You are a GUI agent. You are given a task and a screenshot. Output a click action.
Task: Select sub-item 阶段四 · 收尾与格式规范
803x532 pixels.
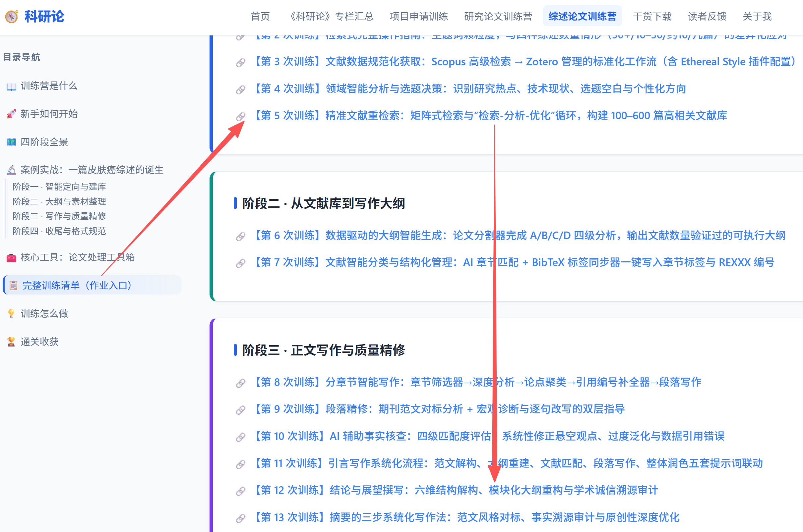pyautogui.click(x=59, y=232)
